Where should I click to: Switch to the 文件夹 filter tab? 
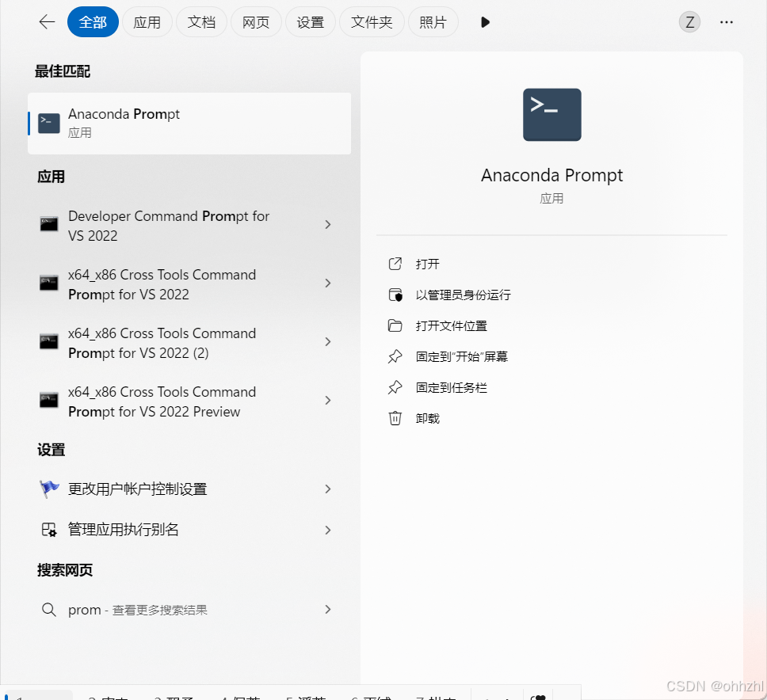pos(372,22)
